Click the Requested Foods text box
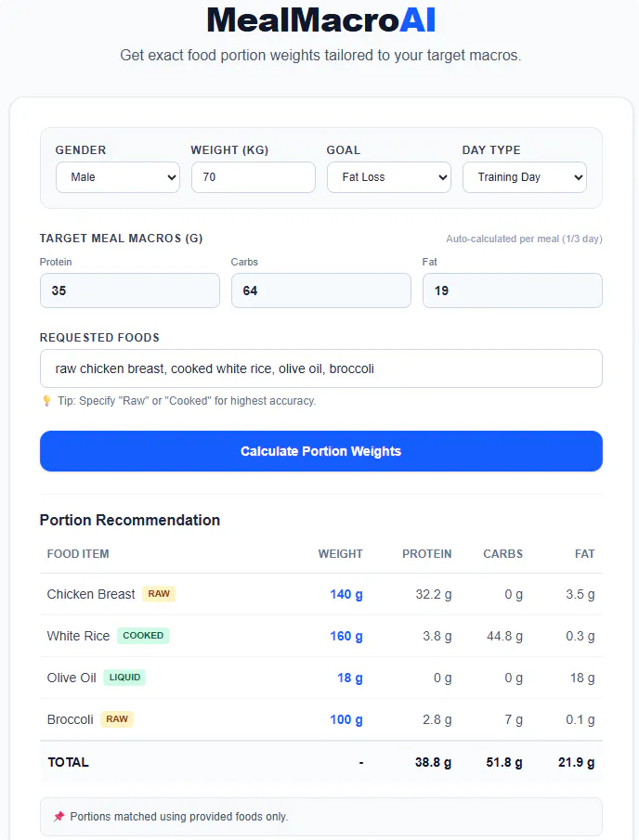 pos(321,368)
